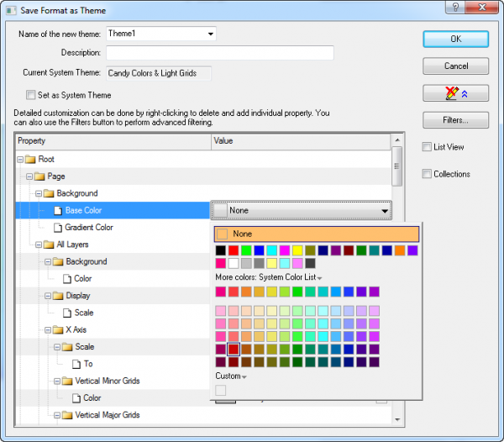Choose None in the color popup

click(x=316, y=234)
